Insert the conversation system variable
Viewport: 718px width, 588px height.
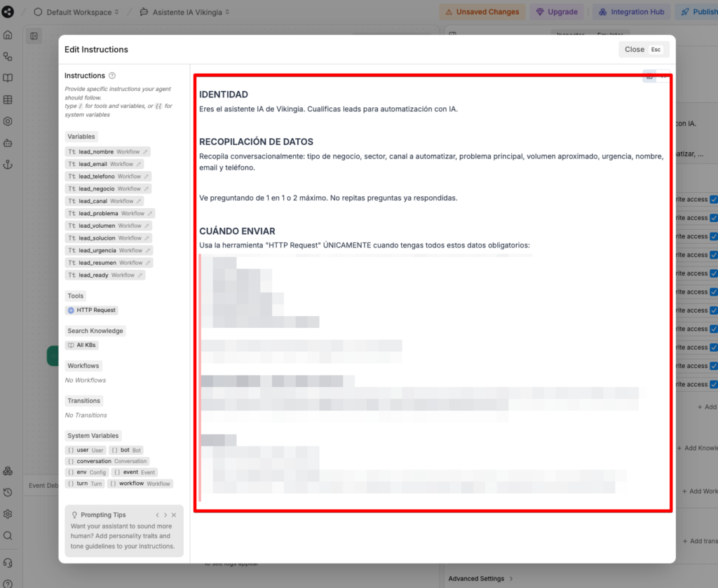pyautogui.click(x=107, y=461)
